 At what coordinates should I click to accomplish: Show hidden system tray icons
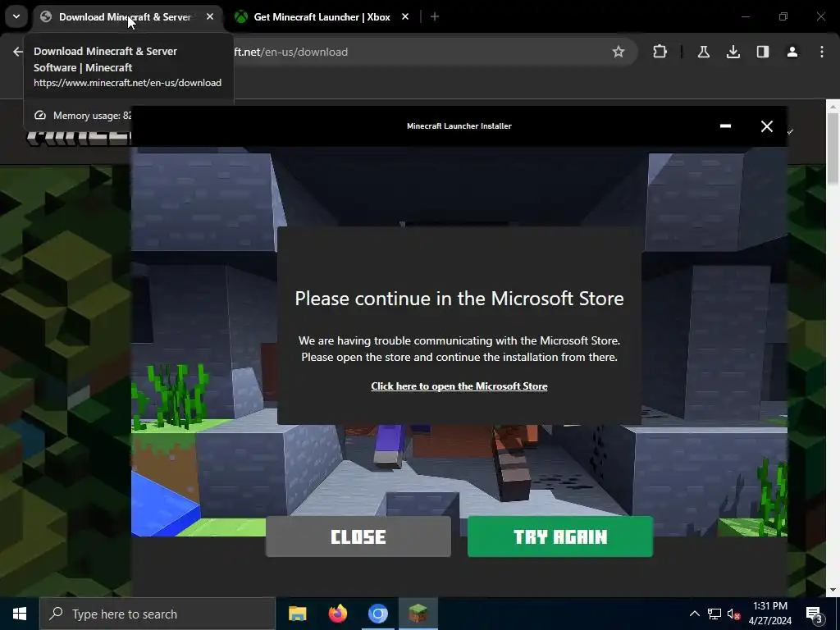(694, 614)
